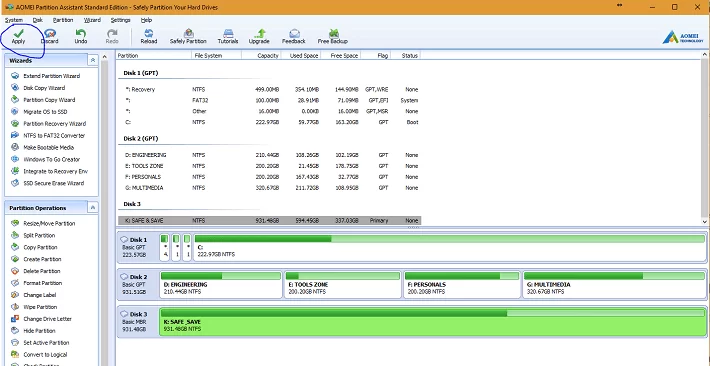Open Safely Partition from toolbar

tap(188, 36)
